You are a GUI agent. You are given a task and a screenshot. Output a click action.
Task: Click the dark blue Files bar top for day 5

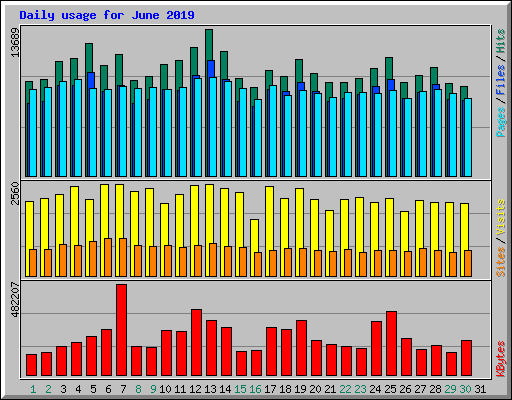click(x=91, y=80)
